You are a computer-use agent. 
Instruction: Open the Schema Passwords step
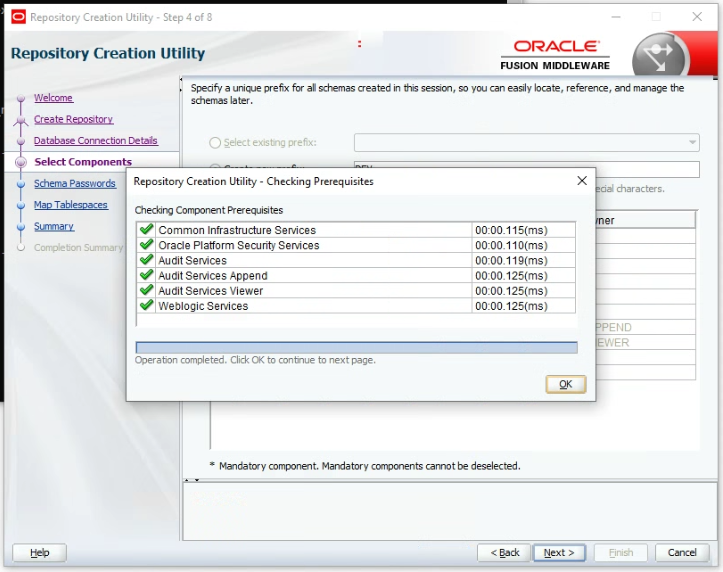(75, 183)
